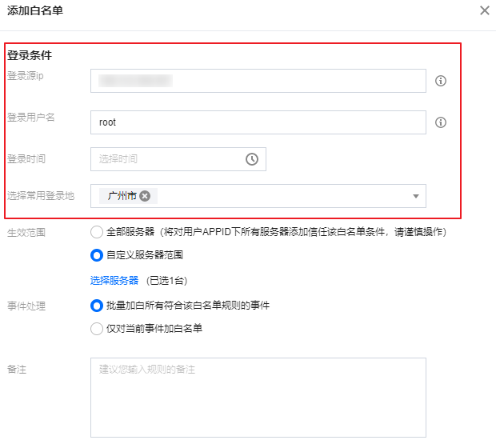
Task: Remove the 广州市 tag with x icon
Action: [145, 196]
